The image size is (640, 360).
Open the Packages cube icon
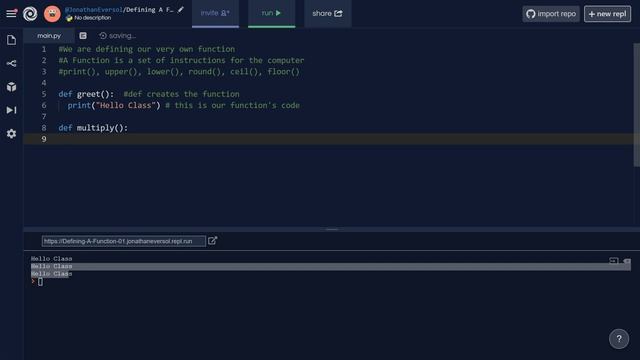pos(11,87)
